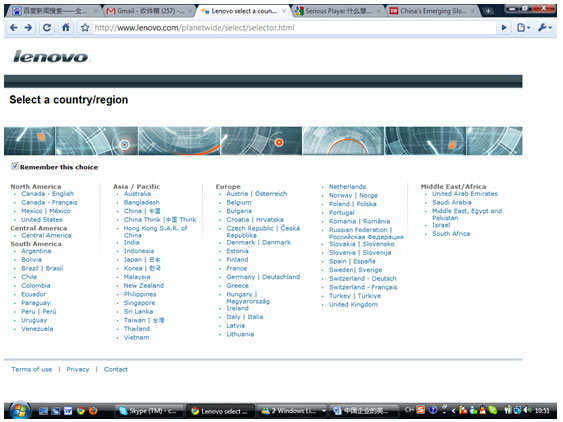Open the Skype taskbar button

pyautogui.click(x=149, y=411)
